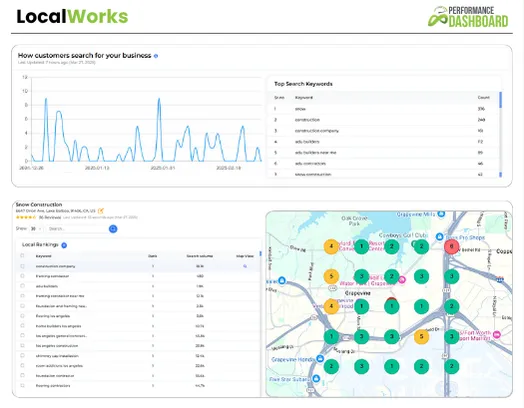524x408 pixels.
Task: Select 'adu builders near me' top keyword row
Action: [x=383, y=153]
